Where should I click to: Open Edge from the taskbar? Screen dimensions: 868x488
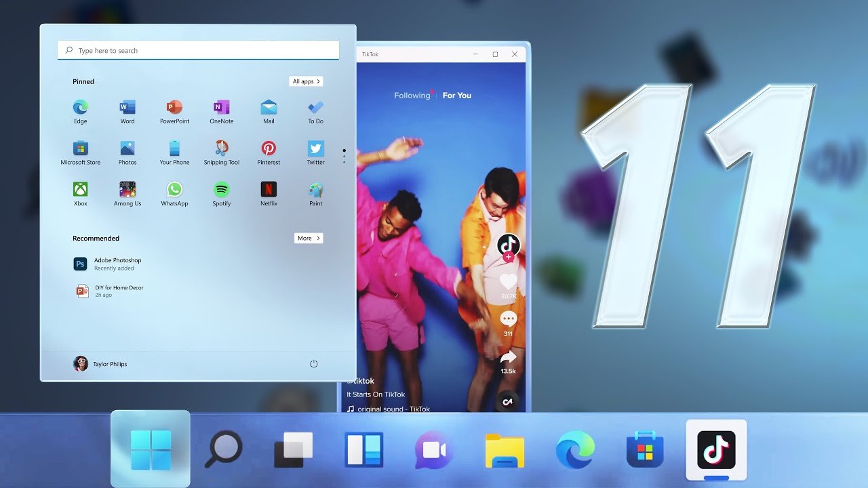[575, 450]
